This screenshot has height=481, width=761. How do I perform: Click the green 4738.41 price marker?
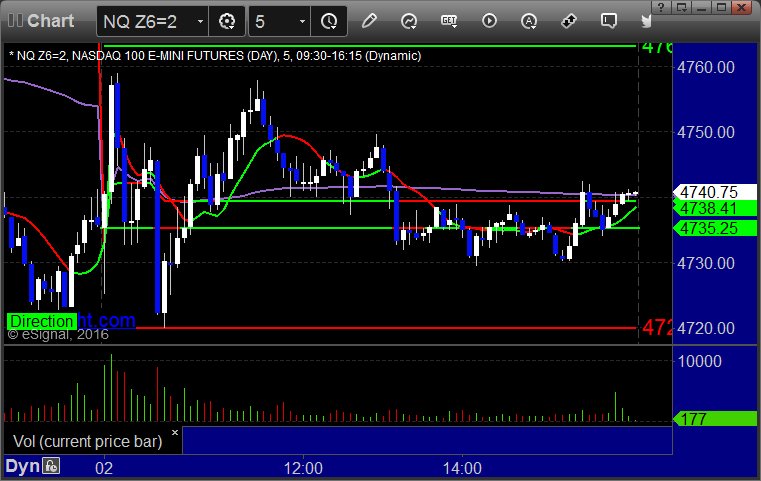(x=715, y=208)
